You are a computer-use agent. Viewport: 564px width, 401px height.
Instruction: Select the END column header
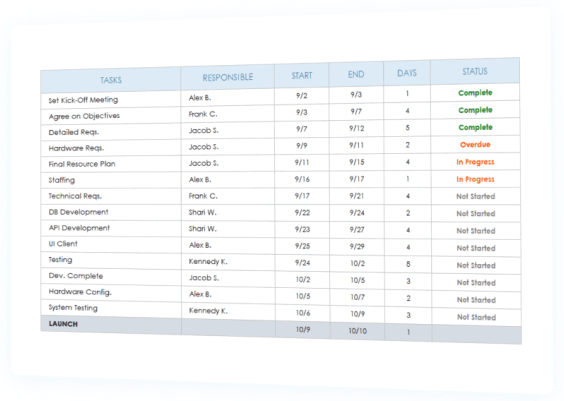pos(356,74)
